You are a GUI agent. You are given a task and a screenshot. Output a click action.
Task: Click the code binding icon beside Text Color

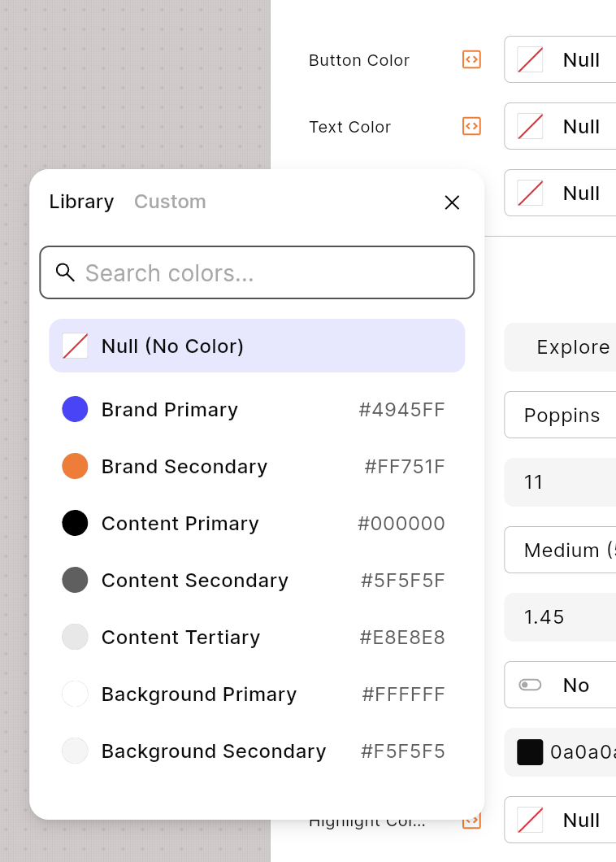(471, 126)
